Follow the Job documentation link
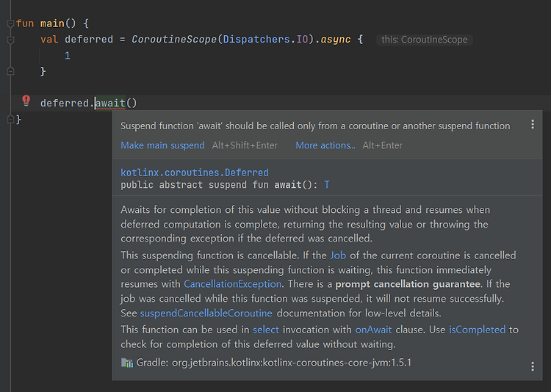 [x=338, y=255]
